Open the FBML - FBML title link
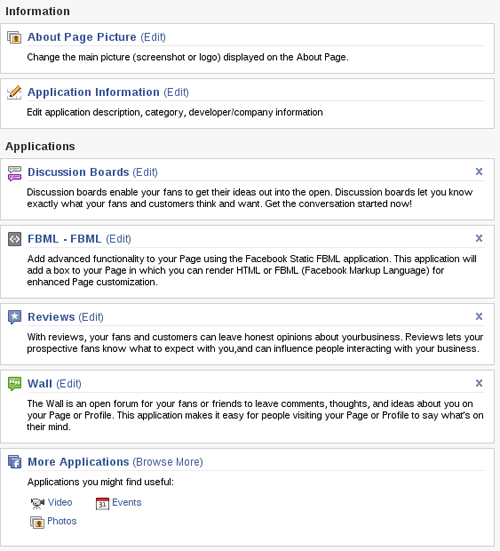500x551 pixels. tap(64, 239)
